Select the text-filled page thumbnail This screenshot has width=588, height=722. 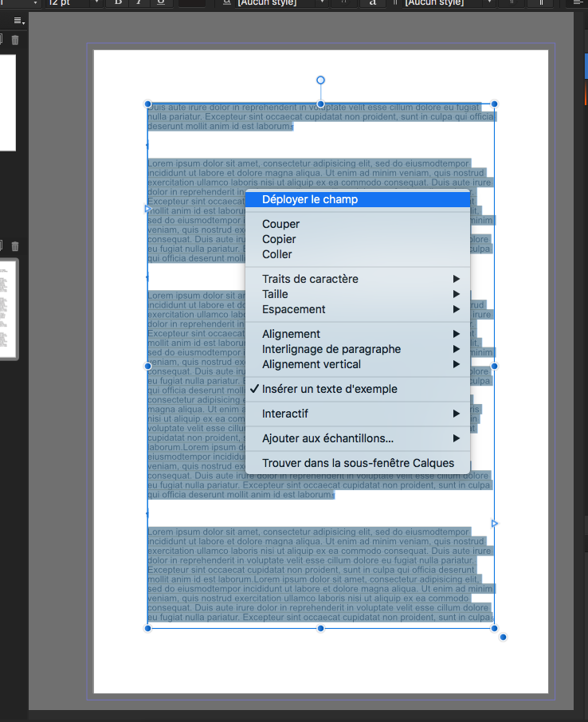click(8, 309)
